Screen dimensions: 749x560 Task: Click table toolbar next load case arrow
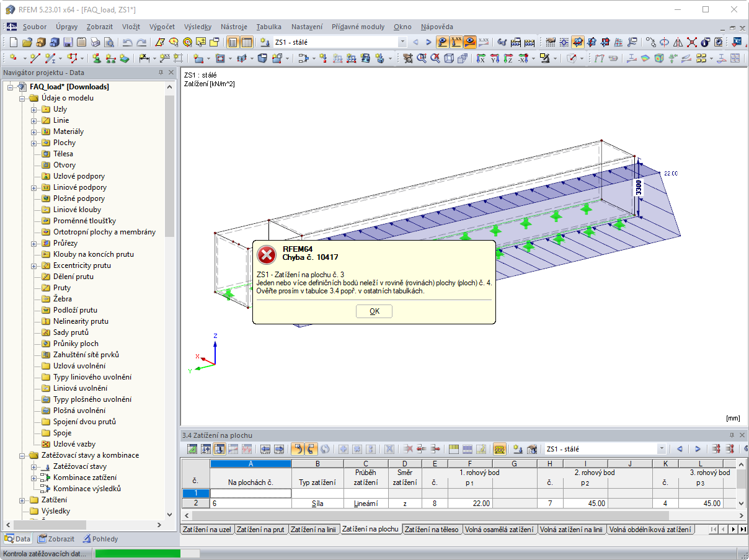(698, 448)
